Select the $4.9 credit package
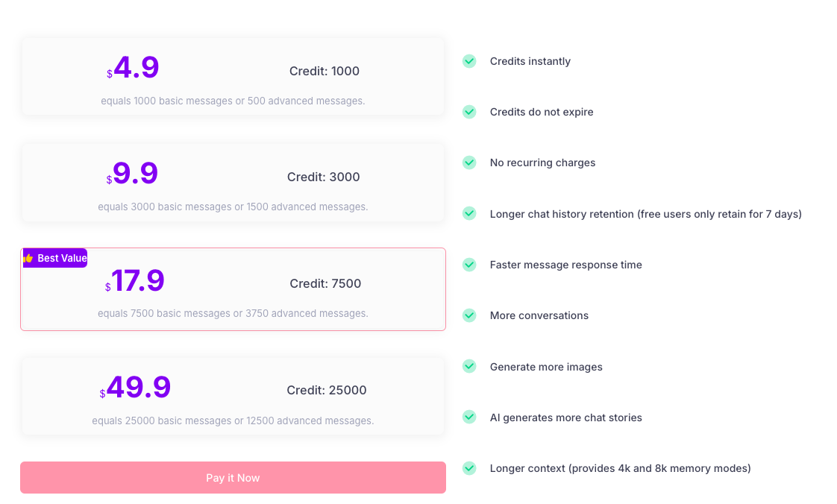Image resolution: width=837 pixels, height=504 pixels. click(233, 76)
